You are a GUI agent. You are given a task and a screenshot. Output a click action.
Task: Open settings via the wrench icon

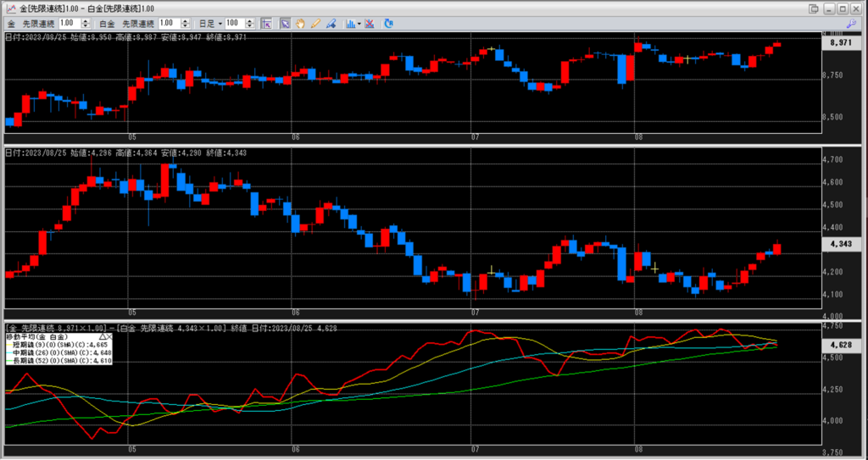388,23
